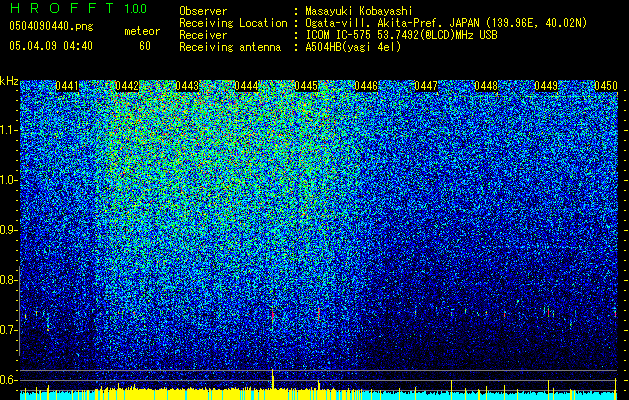Click the 1.0 kHz axis label
This screenshot has height=400, width=629.
click(9, 180)
